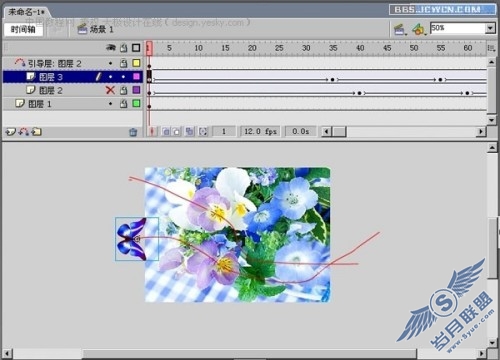Click the 场景 1 scene label
The width and height of the screenshot is (500, 360).
pyautogui.click(x=102, y=30)
